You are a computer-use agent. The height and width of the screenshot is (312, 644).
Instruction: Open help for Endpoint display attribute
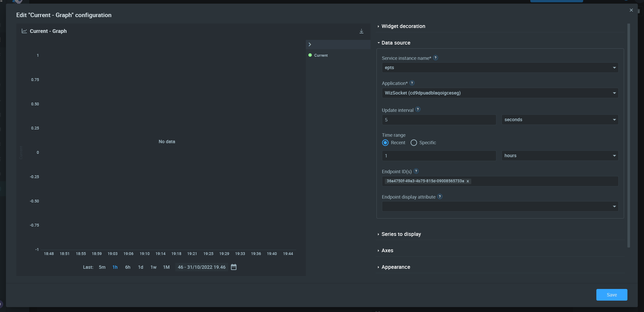[x=440, y=197]
